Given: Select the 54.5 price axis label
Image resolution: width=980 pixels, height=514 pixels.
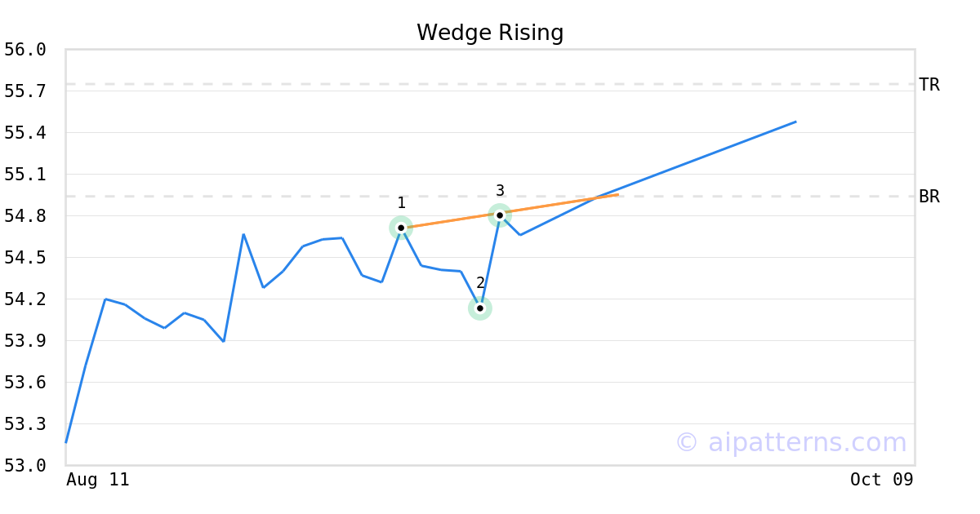Looking at the screenshot, I should pos(24,258).
